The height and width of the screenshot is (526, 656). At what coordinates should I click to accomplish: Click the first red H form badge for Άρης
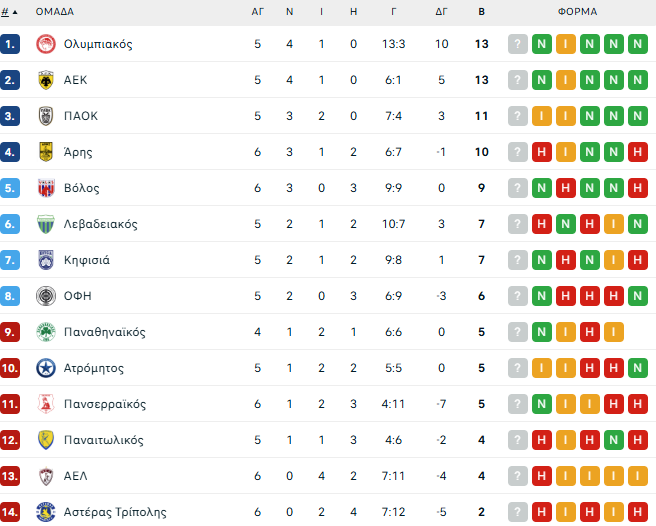[541, 152]
